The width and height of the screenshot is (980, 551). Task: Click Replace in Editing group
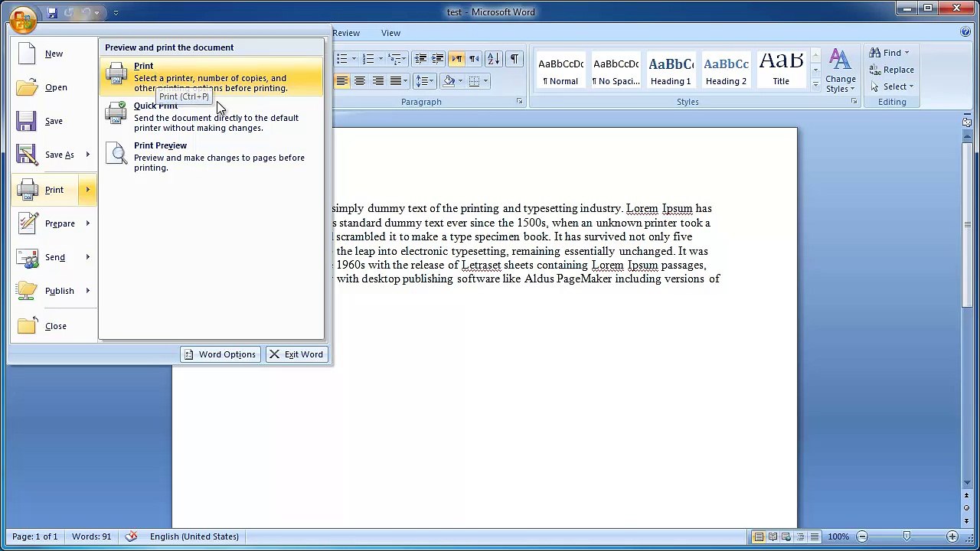pos(891,70)
